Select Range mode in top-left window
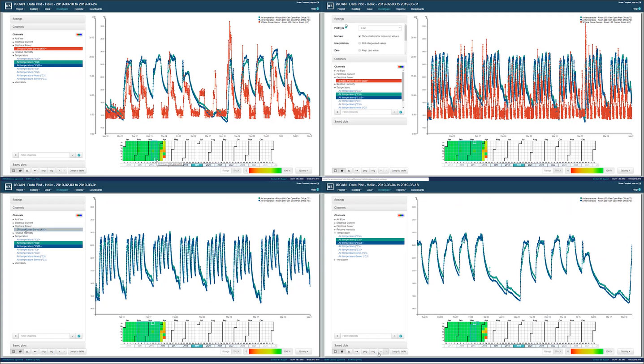Viewport: 644px width, 364px height. (x=226, y=171)
